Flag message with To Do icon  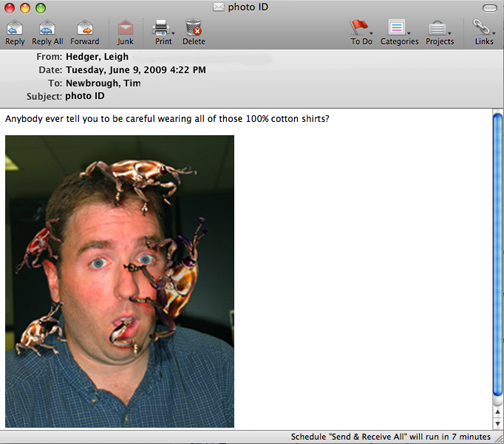coord(359,27)
